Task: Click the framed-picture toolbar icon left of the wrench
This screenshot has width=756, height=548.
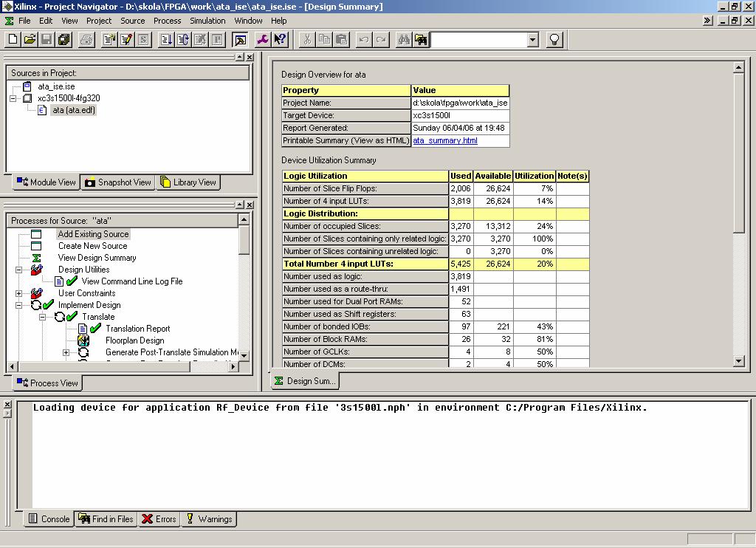Action: [240, 40]
